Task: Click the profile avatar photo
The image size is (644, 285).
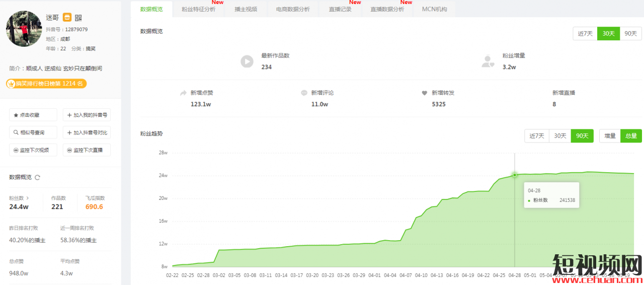Action: (24, 29)
